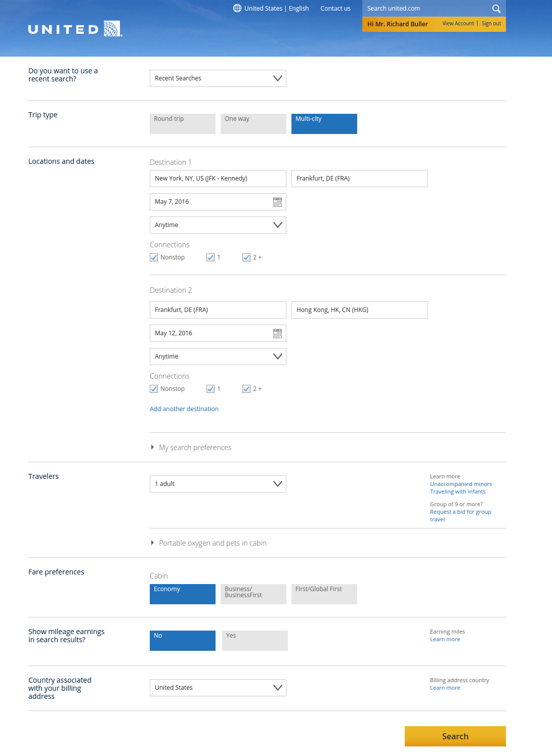Open the Recent Searches dropdown
Screen dimensions: 552x756
coord(218,78)
